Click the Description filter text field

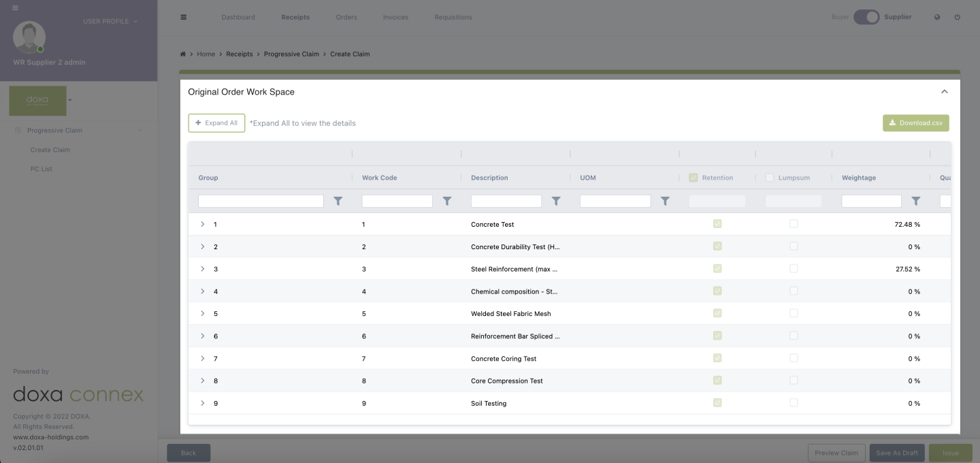pos(506,202)
